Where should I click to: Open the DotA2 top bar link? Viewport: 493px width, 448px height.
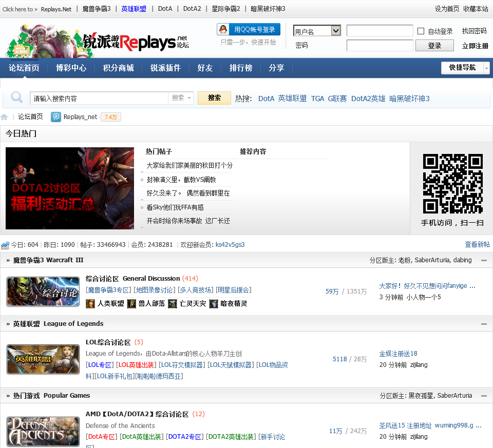192,9
